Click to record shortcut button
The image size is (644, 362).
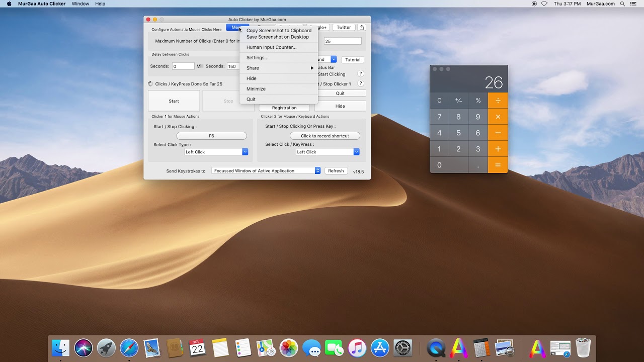click(325, 136)
